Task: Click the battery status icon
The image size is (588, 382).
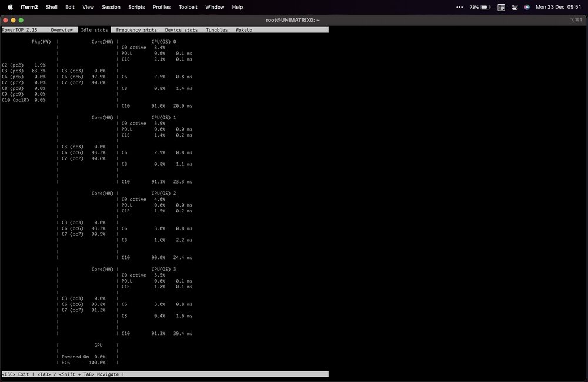Action: click(486, 7)
